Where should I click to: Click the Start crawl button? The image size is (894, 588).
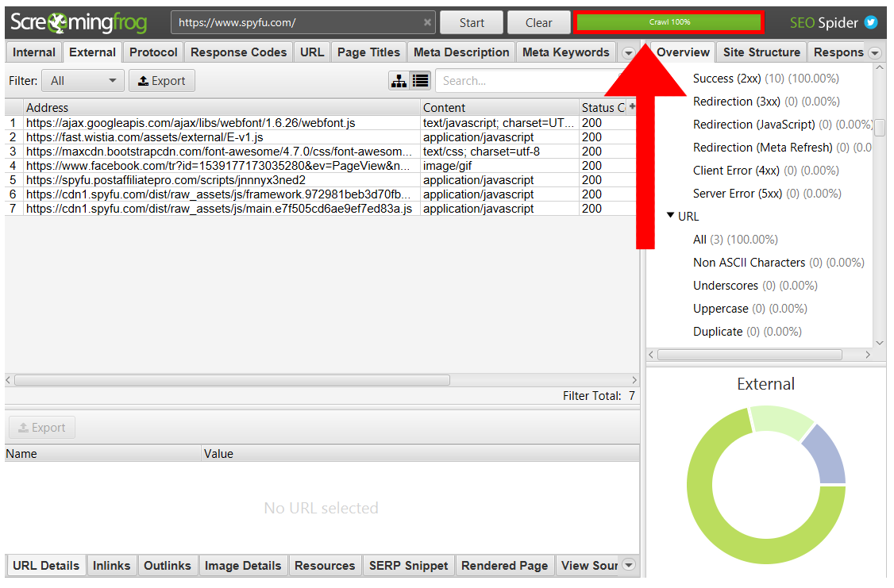(472, 23)
